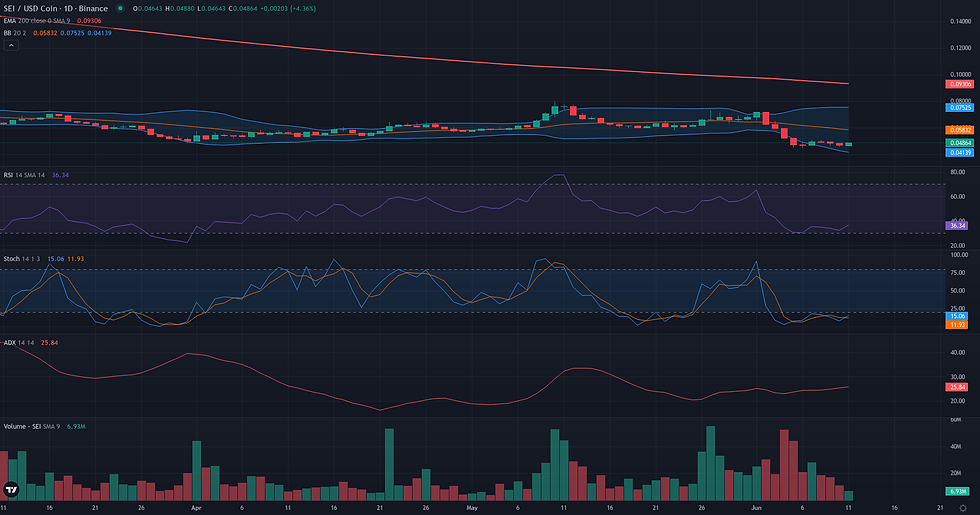The height and width of the screenshot is (515, 980).
Task: Click the BB lower value 0.04139 in legend
Action: coord(99,32)
